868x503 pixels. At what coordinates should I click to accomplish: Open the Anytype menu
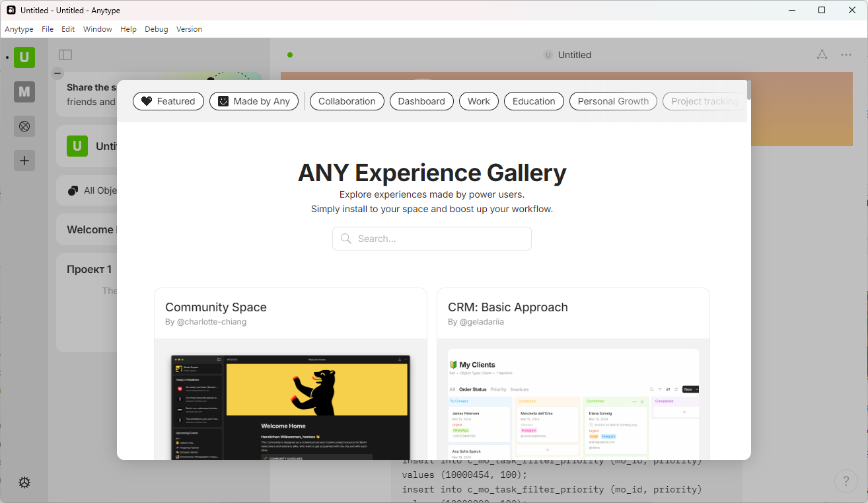coord(19,29)
